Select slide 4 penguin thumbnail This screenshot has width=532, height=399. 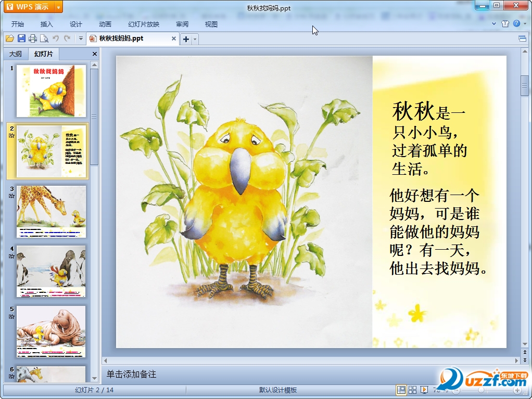pos(51,272)
